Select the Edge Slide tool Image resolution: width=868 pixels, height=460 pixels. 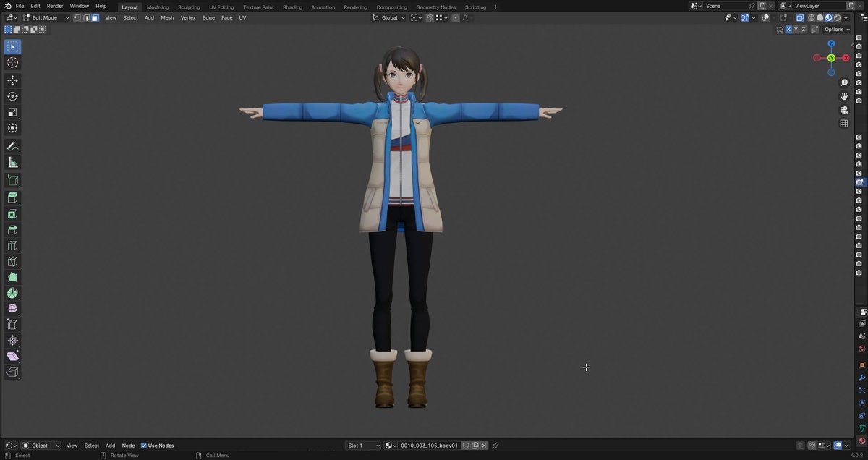click(12, 325)
